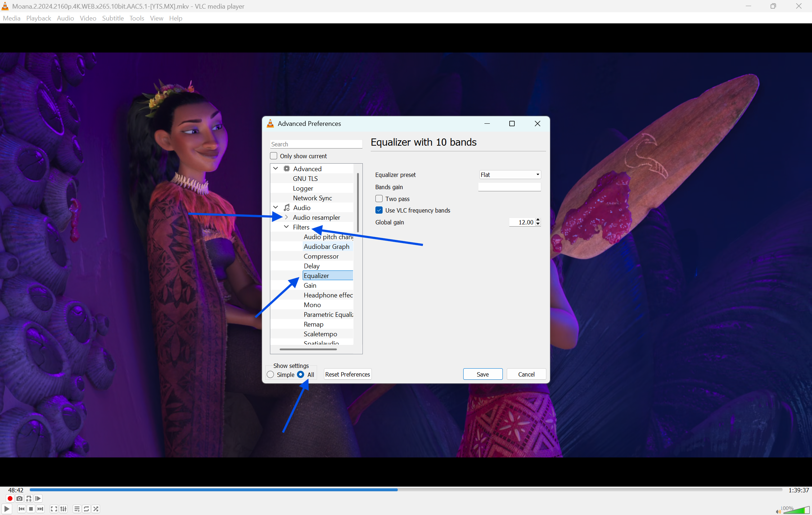Toggle fullscreen video mode
The width and height of the screenshot is (812, 515).
point(54,509)
